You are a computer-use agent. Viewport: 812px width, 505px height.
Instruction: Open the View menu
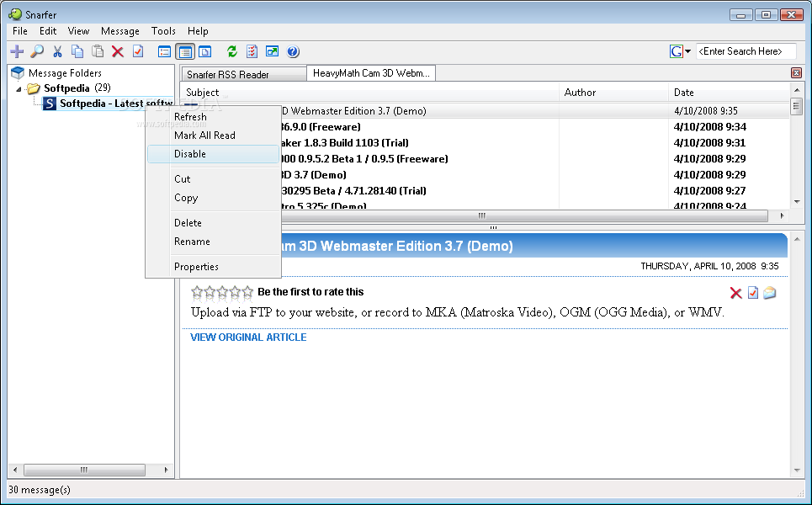[79, 31]
